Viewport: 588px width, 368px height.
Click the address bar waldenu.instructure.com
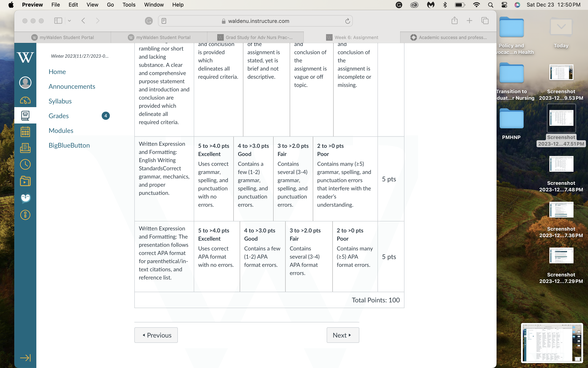coord(255,21)
